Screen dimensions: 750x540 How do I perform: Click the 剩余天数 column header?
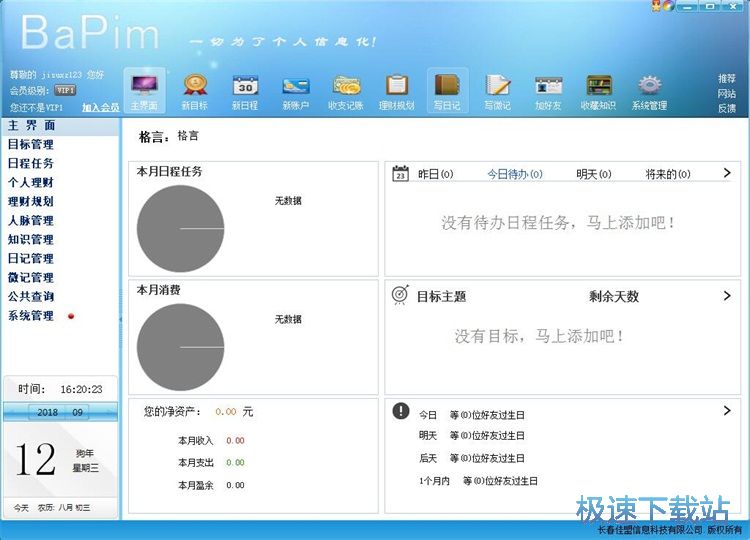[x=614, y=297]
